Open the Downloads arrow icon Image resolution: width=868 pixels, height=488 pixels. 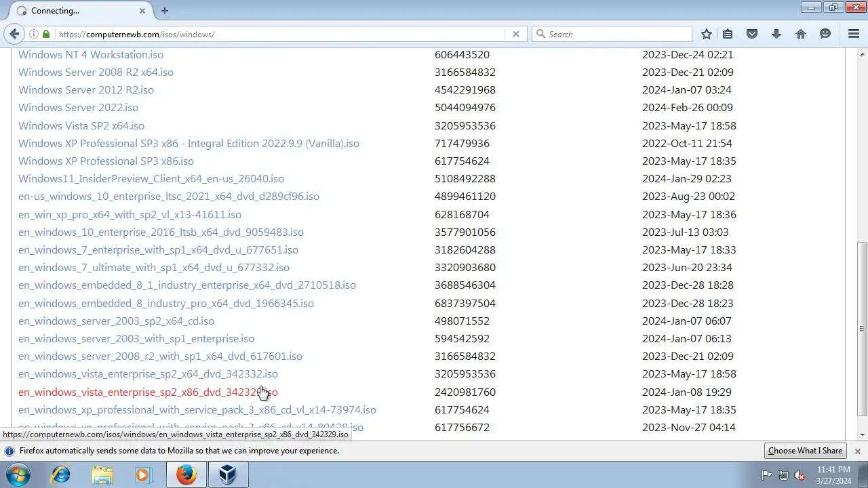click(x=776, y=34)
